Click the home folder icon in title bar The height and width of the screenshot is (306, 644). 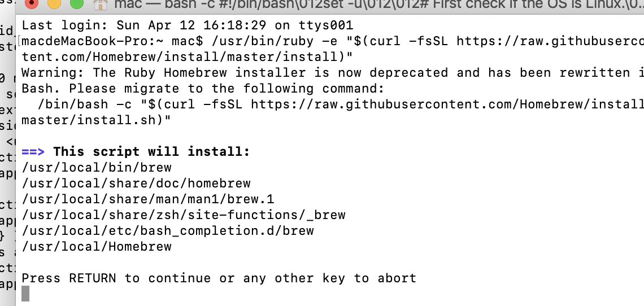101,4
